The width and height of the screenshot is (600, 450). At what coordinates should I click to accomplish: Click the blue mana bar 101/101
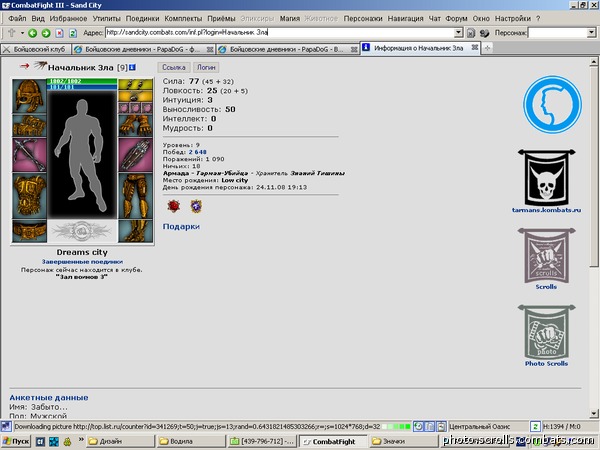(82, 87)
